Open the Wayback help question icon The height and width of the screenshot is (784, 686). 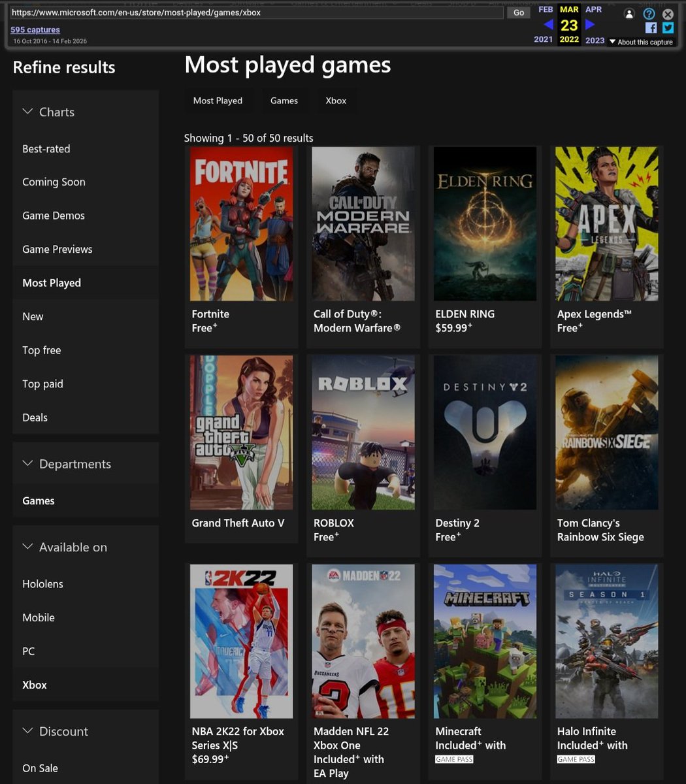click(x=649, y=14)
